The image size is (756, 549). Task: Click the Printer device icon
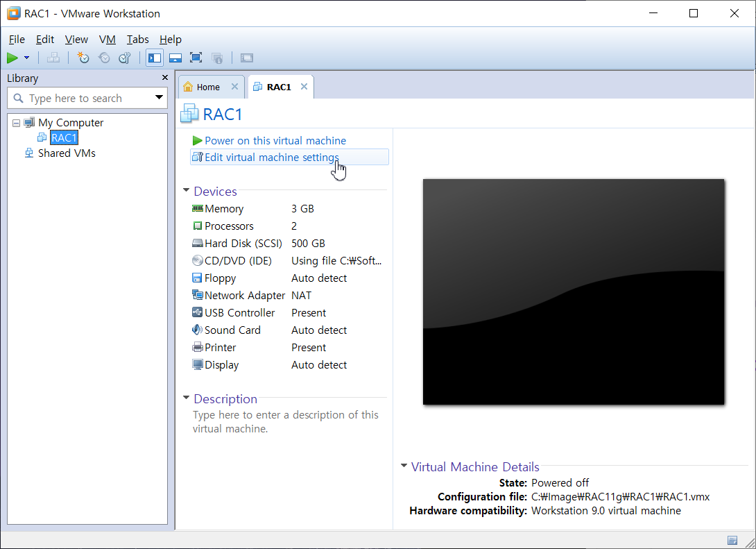197,347
